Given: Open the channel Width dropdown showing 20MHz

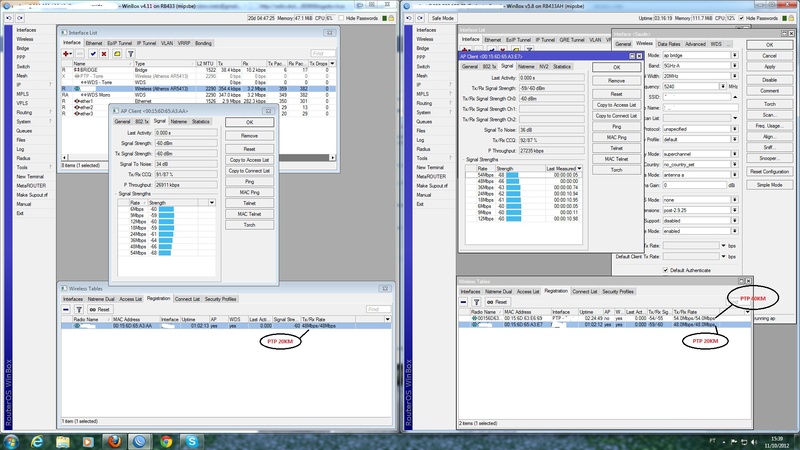Looking at the screenshot, I should coord(735,76).
